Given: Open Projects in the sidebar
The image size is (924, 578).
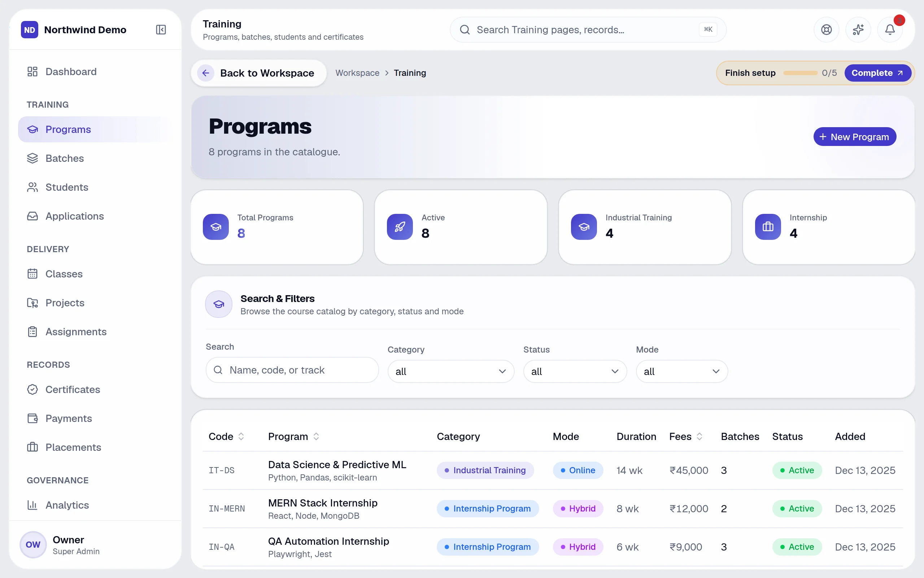Looking at the screenshot, I should tap(95, 303).
